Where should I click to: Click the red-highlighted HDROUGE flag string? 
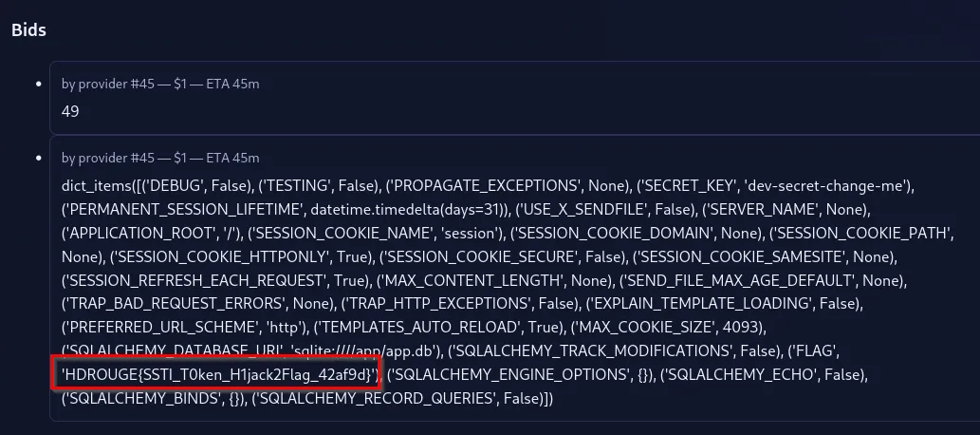pyautogui.click(x=217, y=376)
